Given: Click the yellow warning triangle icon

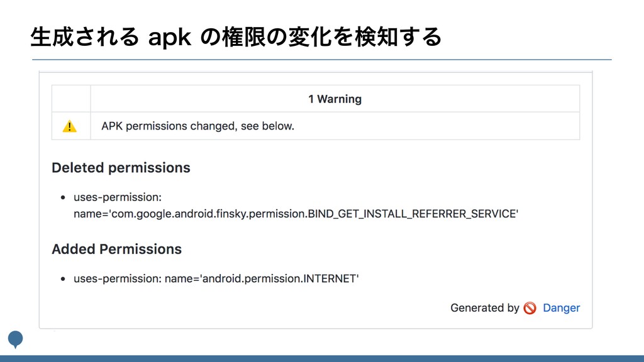Looking at the screenshot, I should pyautogui.click(x=69, y=126).
